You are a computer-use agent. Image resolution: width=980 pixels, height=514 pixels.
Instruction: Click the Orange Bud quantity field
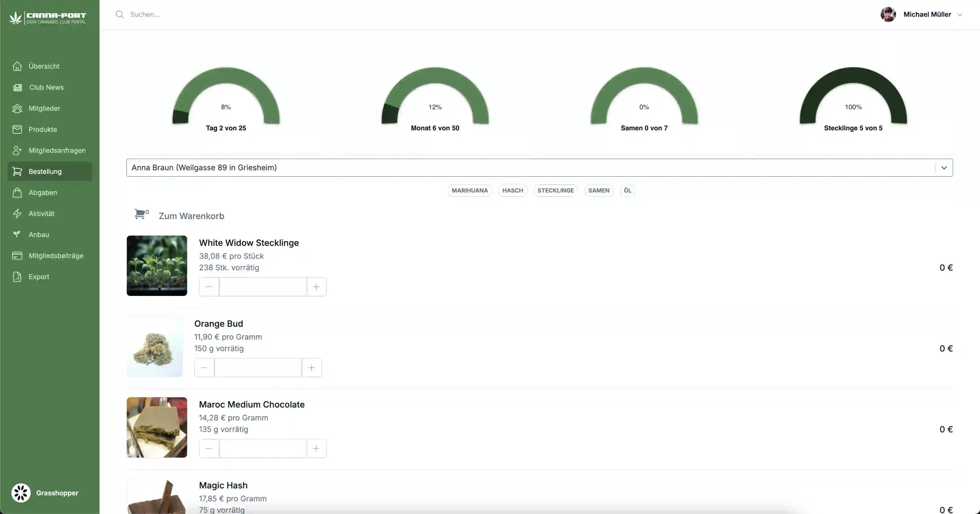click(x=258, y=368)
